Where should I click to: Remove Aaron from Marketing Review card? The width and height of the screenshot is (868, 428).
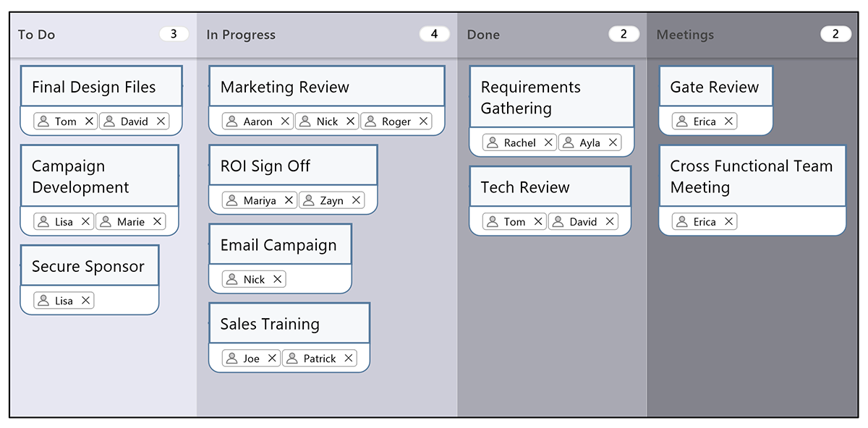click(x=286, y=121)
